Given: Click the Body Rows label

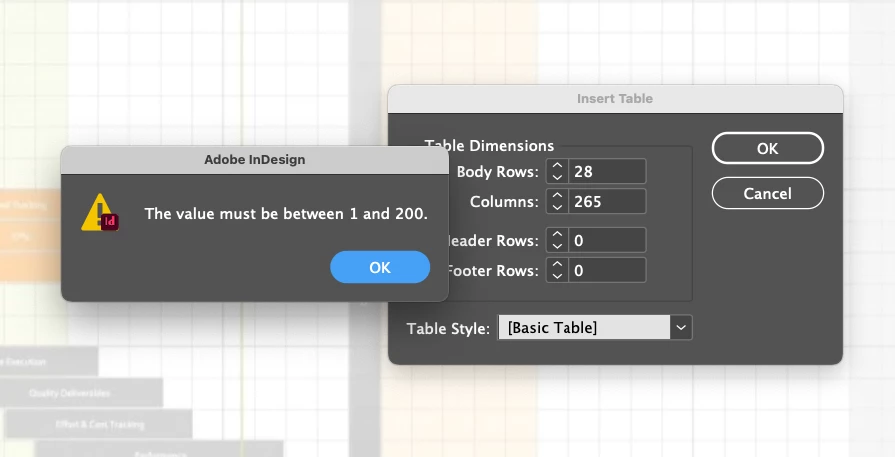Looking at the screenshot, I should pos(498,172).
